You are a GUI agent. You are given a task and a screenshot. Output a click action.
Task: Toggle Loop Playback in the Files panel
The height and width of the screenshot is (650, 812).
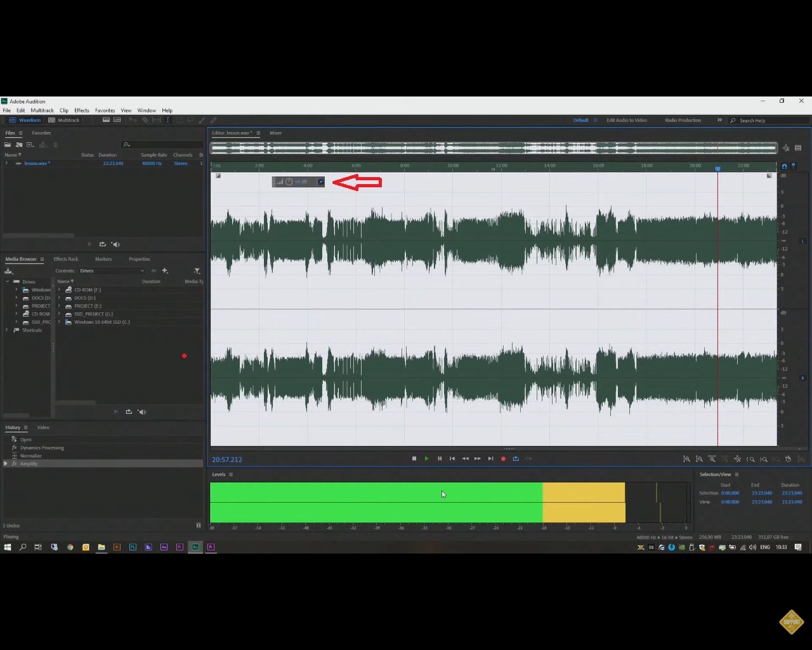(103, 244)
